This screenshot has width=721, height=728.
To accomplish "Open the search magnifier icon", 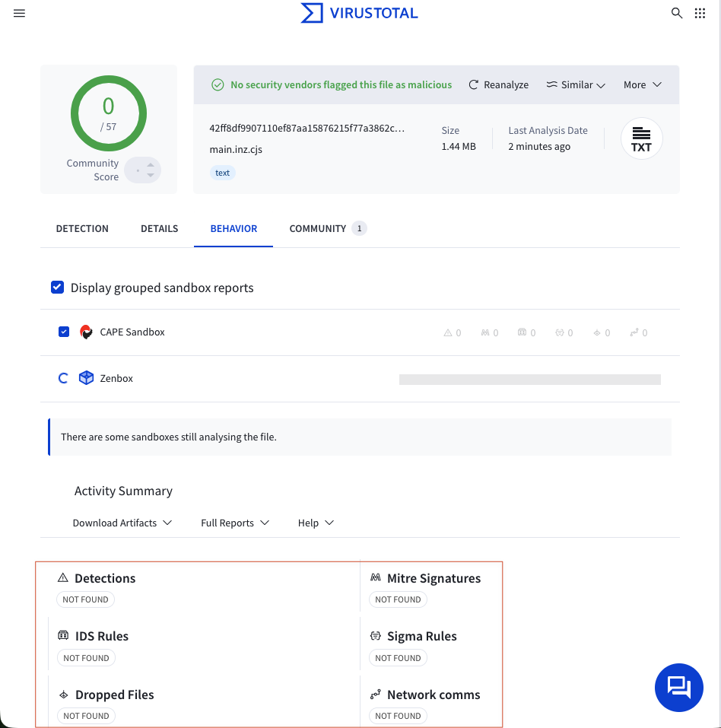I will [677, 13].
